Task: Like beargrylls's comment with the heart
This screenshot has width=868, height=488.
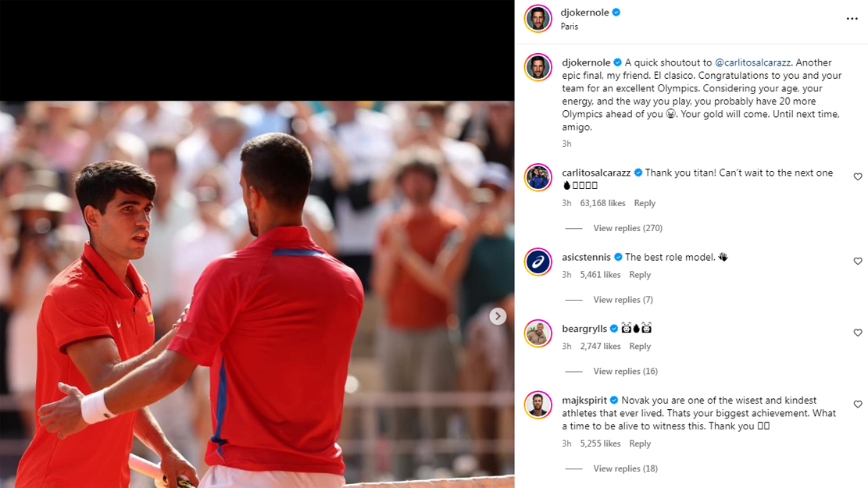Action: [x=858, y=333]
